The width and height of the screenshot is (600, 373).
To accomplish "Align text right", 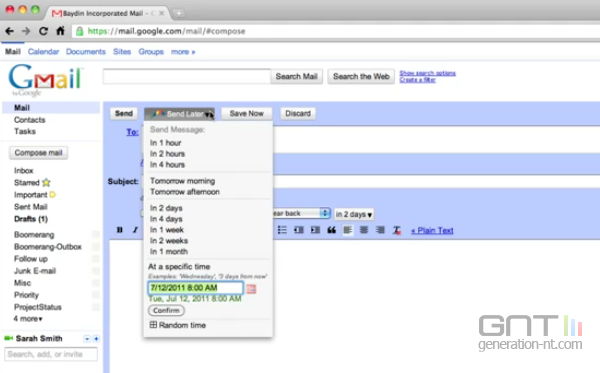I will [x=380, y=230].
